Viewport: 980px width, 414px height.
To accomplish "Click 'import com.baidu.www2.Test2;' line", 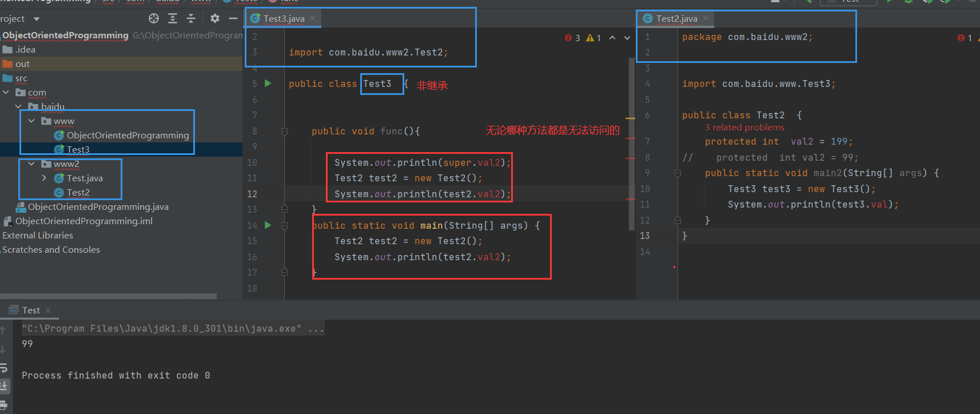I will (368, 52).
